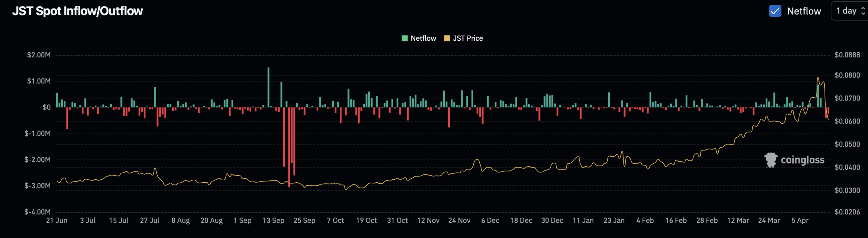Click the JST Spot Inflow/Outflow title

[x=78, y=11]
